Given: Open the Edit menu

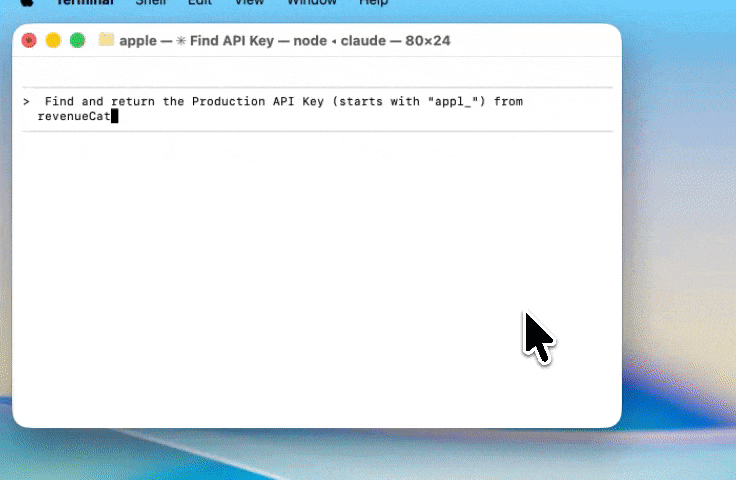Looking at the screenshot, I should point(200,3).
